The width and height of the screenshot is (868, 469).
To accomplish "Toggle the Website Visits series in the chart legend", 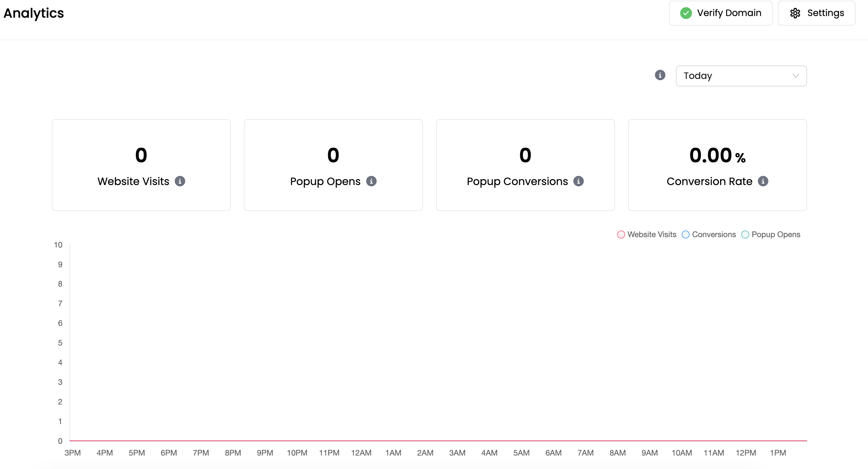I will 647,234.
